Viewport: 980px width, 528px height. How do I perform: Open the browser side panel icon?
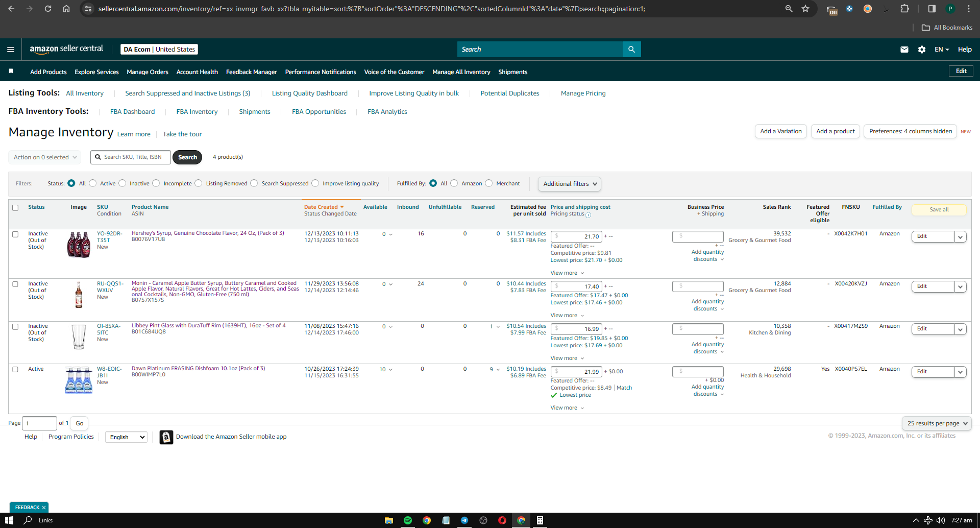pos(932,9)
